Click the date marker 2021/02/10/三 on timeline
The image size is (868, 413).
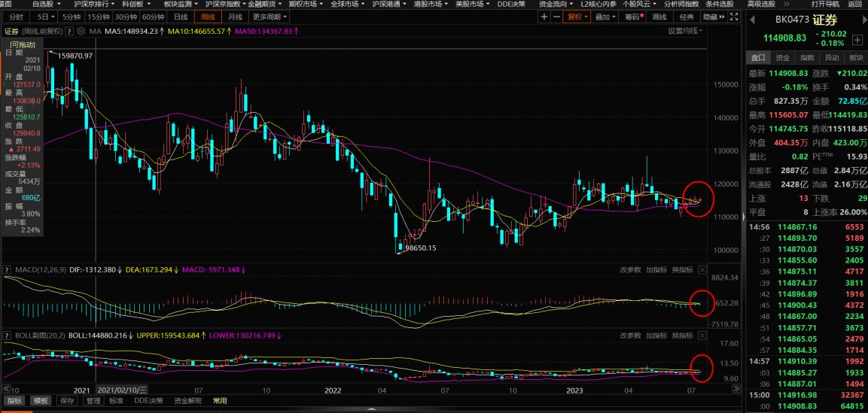(122, 390)
